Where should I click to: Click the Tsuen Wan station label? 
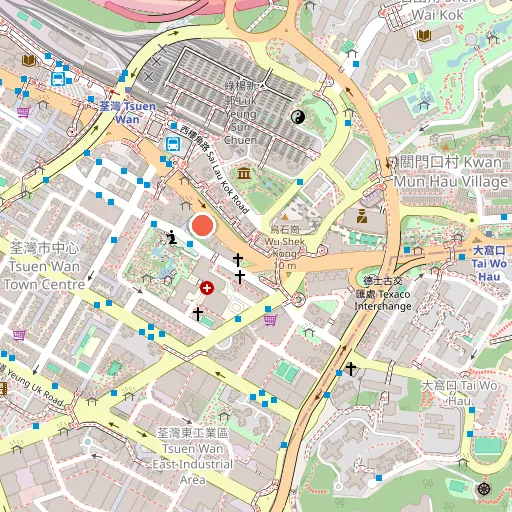(128, 113)
